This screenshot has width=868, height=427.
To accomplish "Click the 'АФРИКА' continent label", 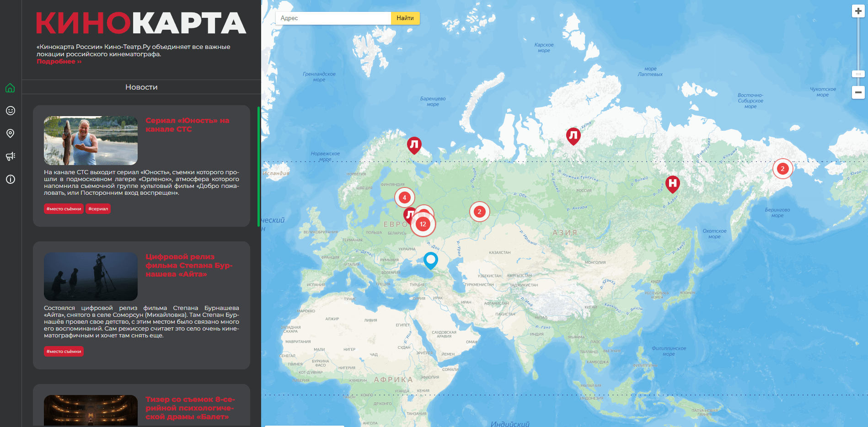I will click(393, 379).
